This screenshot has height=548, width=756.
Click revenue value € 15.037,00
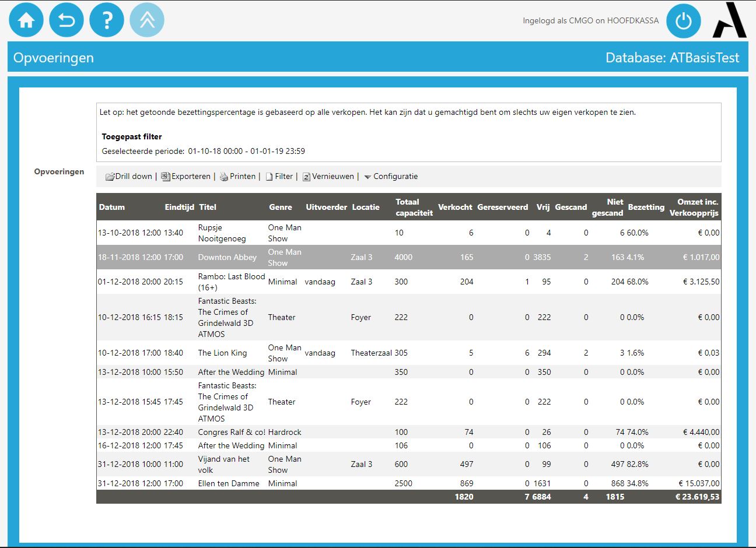(x=699, y=483)
